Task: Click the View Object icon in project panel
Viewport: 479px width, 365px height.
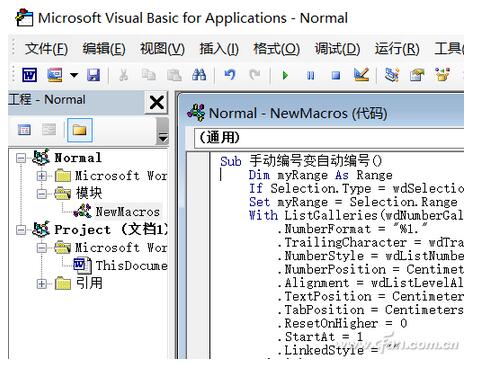Action: pyautogui.click(x=49, y=129)
